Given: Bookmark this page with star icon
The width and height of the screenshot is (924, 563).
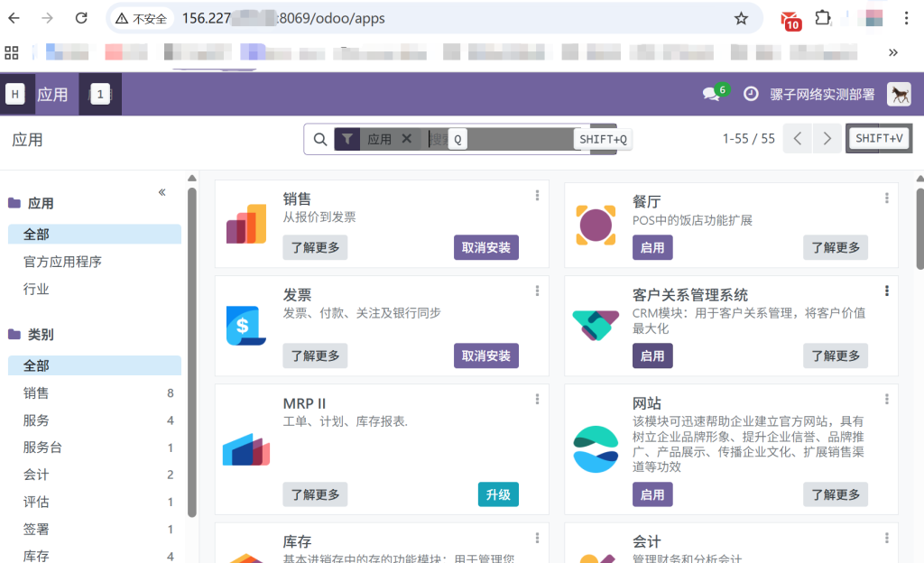Looking at the screenshot, I should [x=741, y=18].
